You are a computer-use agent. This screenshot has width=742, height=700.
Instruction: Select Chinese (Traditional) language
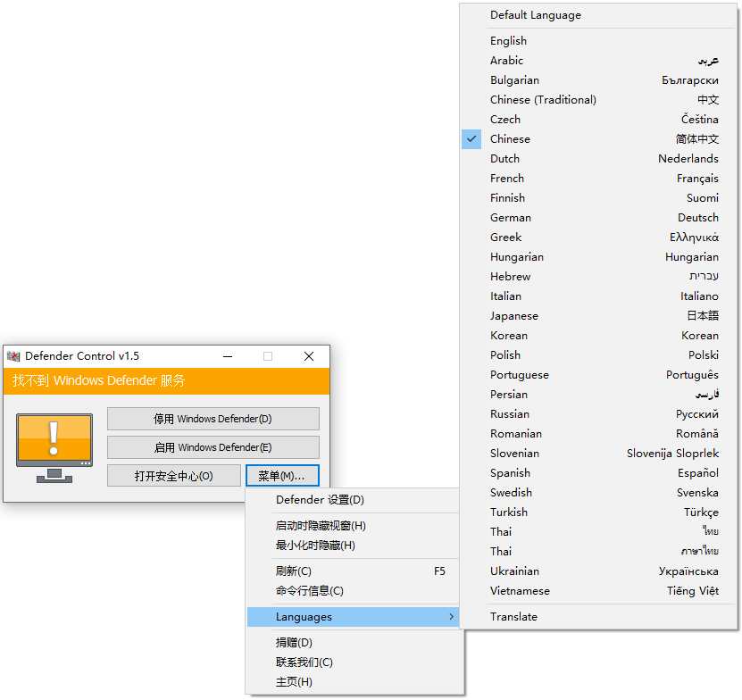598,100
